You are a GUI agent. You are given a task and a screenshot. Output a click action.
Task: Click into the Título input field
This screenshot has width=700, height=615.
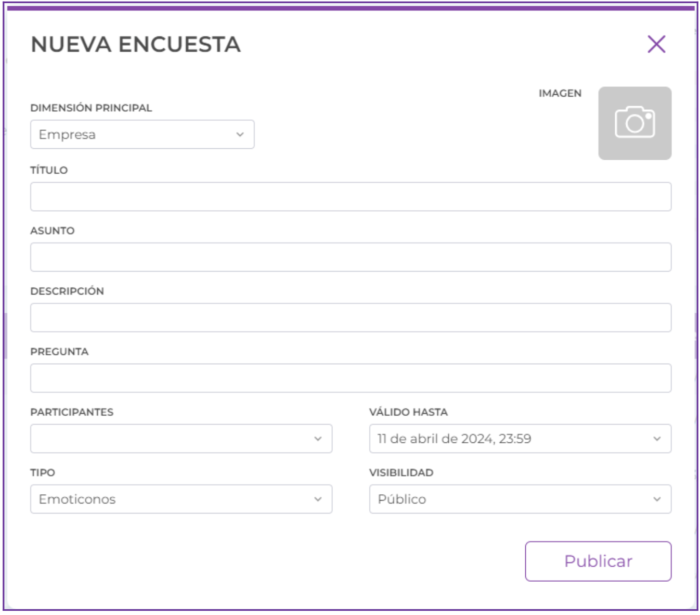click(x=351, y=197)
